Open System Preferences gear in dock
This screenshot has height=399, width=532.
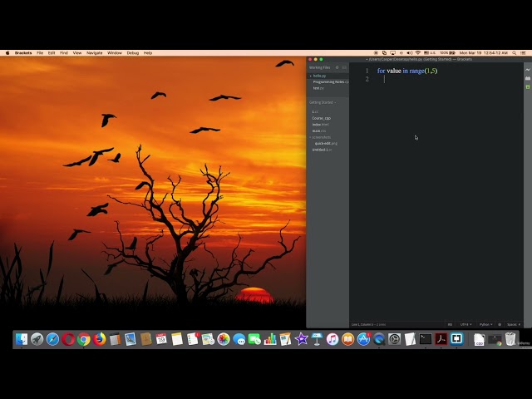click(394, 339)
